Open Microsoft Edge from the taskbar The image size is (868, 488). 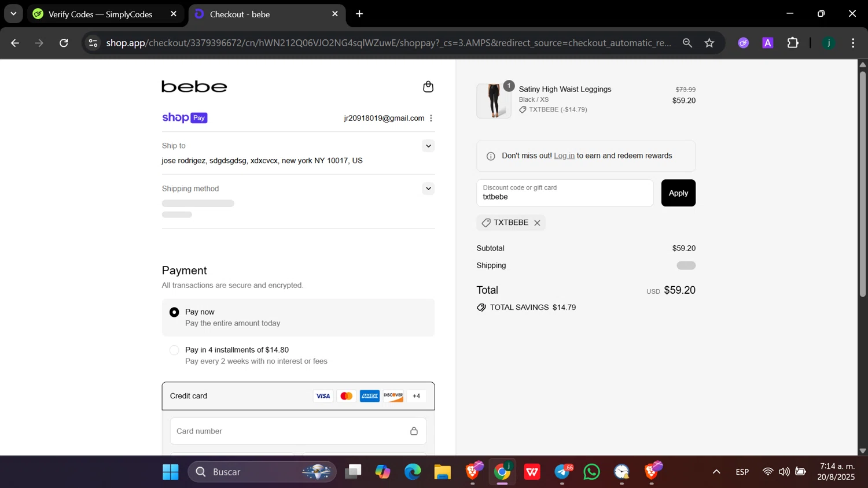click(413, 472)
